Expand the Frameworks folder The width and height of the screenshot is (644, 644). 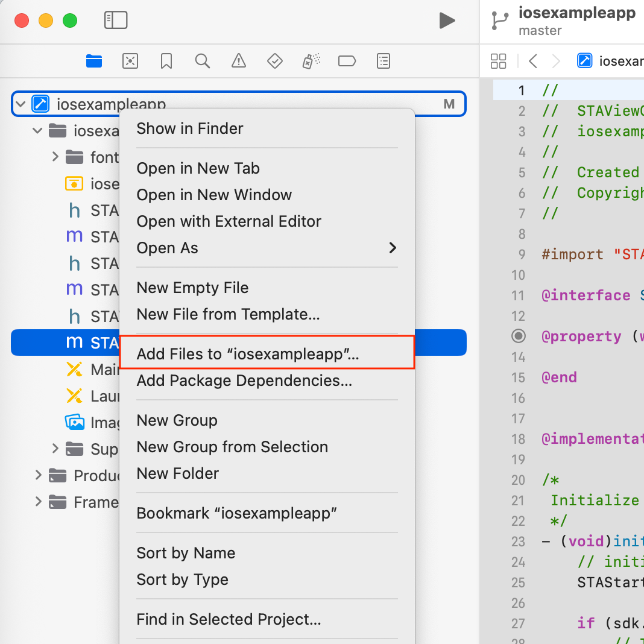coord(38,502)
